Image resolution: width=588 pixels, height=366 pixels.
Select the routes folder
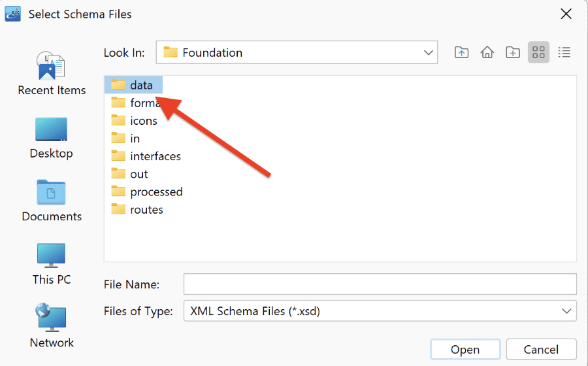[x=137, y=209]
